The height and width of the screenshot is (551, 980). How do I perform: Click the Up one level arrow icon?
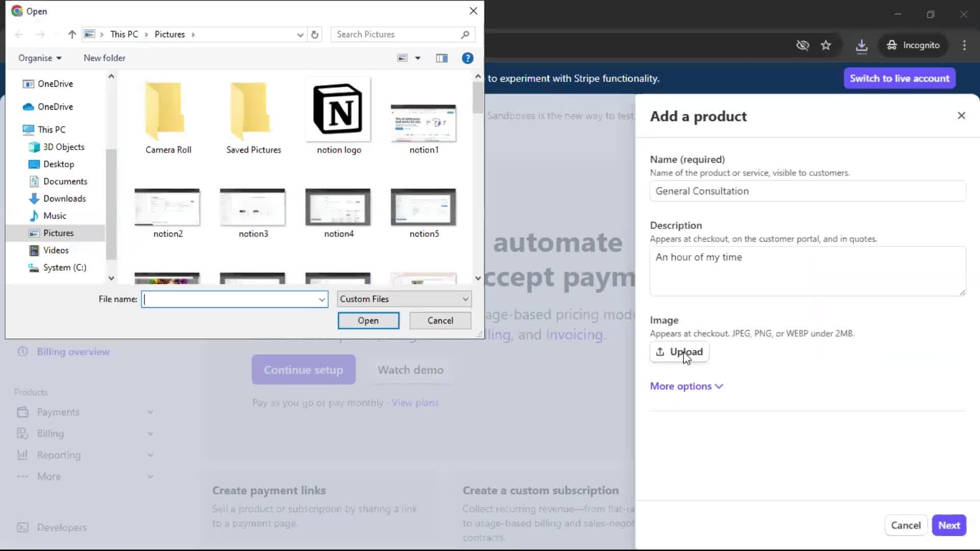pos(72,35)
